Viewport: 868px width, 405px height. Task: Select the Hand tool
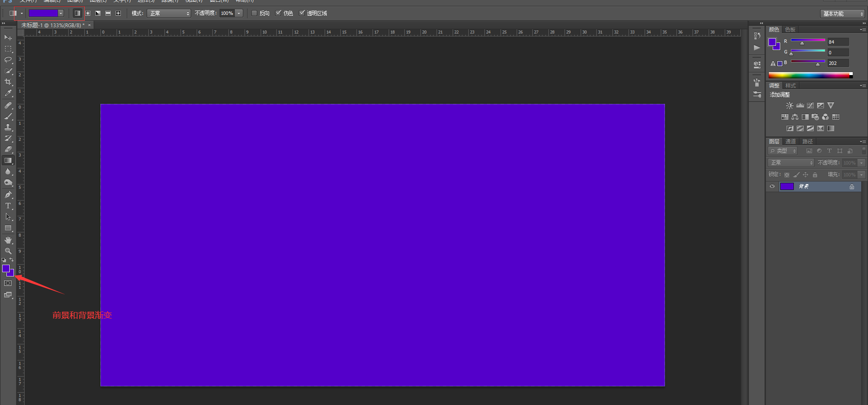click(x=8, y=240)
